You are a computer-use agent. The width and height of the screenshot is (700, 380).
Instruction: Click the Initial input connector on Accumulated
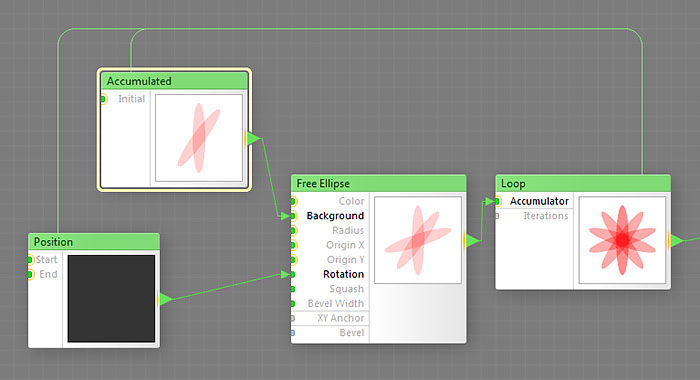click(104, 99)
